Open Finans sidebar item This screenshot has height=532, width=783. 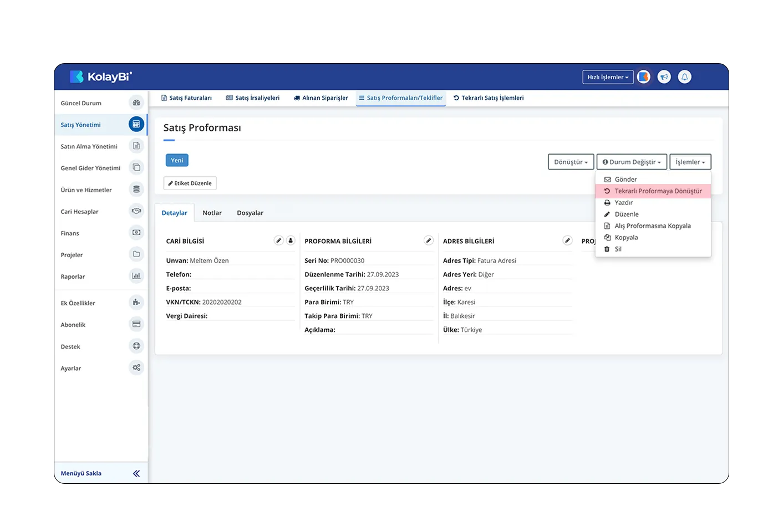pos(101,233)
